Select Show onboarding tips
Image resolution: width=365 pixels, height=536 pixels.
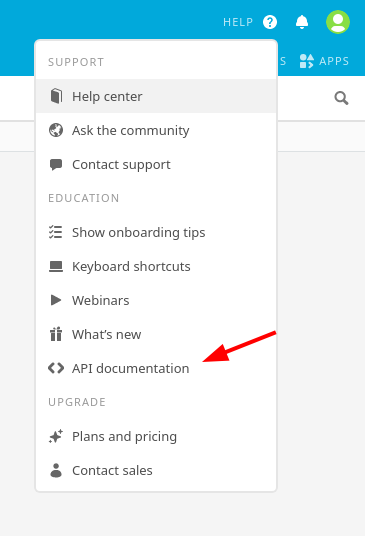pos(156,232)
